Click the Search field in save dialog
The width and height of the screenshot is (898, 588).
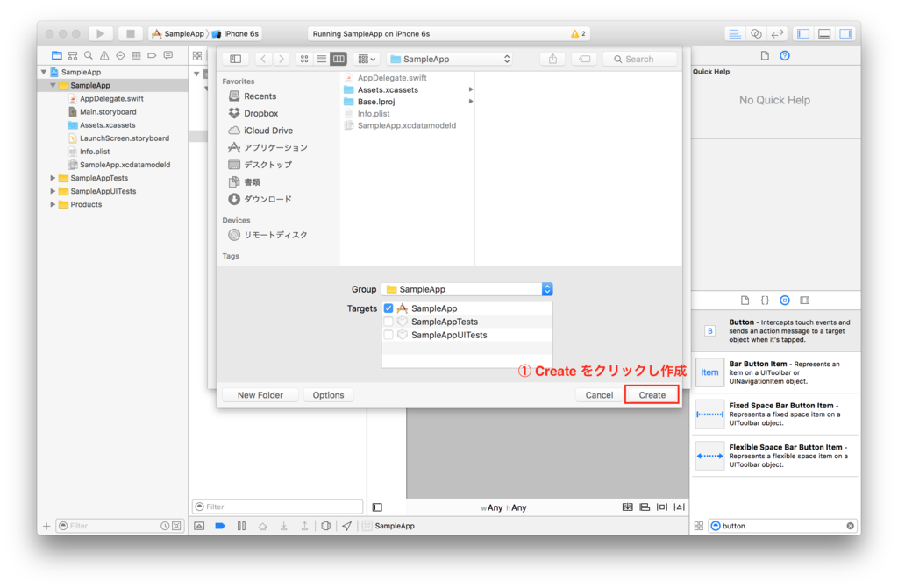pyautogui.click(x=639, y=59)
